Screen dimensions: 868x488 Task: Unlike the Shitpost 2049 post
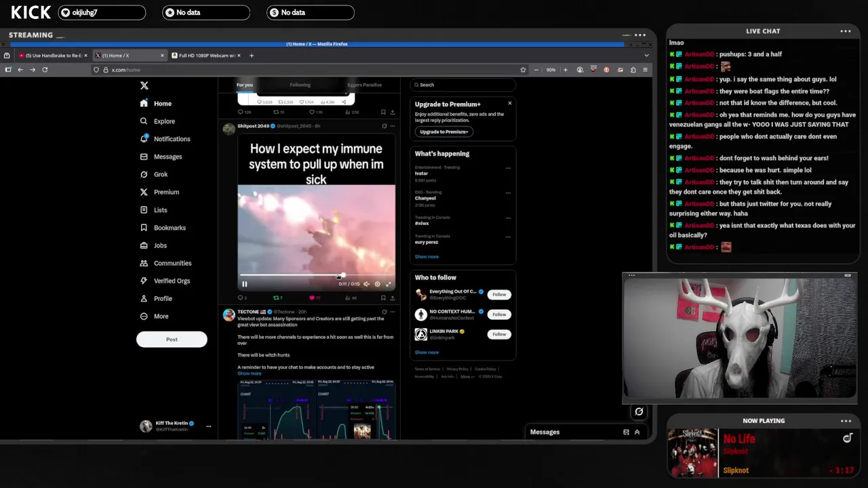click(315, 298)
